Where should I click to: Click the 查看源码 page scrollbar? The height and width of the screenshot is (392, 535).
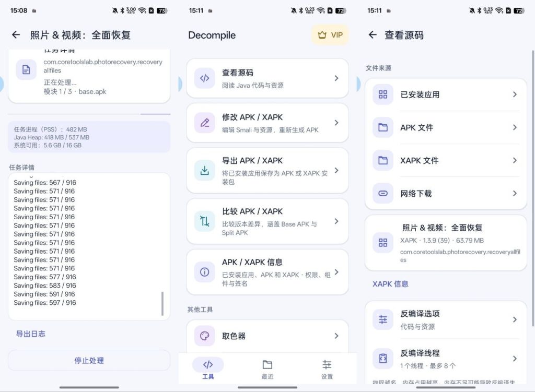(x=533, y=188)
